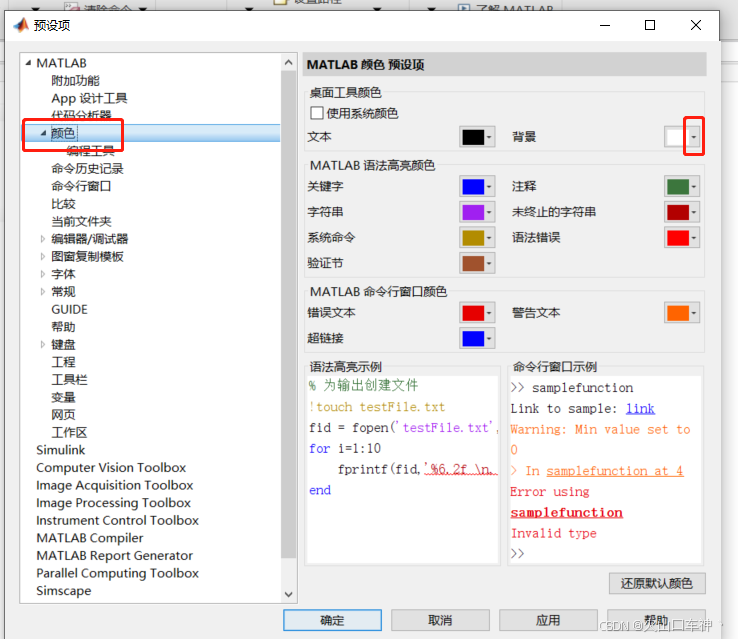Image resolution: width=738 pixels, height=639 pixels.
Task: Select GUIDE in the preferences tree
Action: (x=69, y=309)
